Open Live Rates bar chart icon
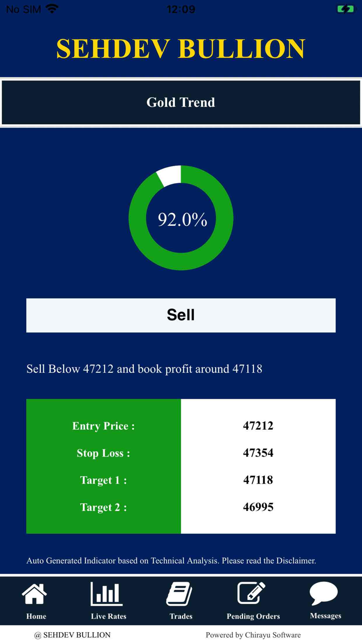This screenshot has width=362, height=644. tap(107, 594)
